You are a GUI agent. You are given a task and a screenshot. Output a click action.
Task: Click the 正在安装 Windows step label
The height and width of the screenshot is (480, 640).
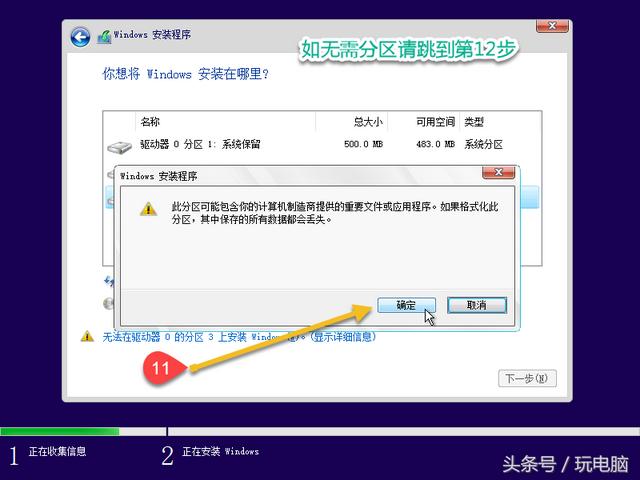220,452
